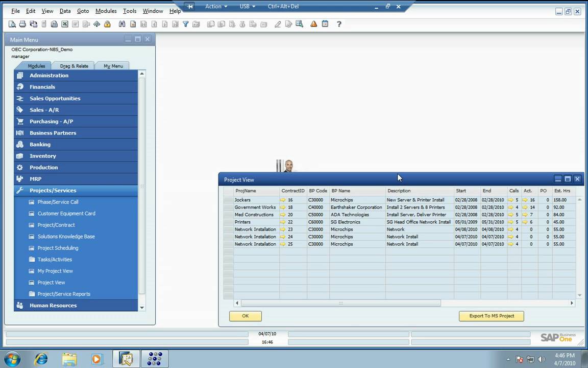Switch to the My Menu tab
The width and height of the screenshot is (588, 368).
(113, 66)
